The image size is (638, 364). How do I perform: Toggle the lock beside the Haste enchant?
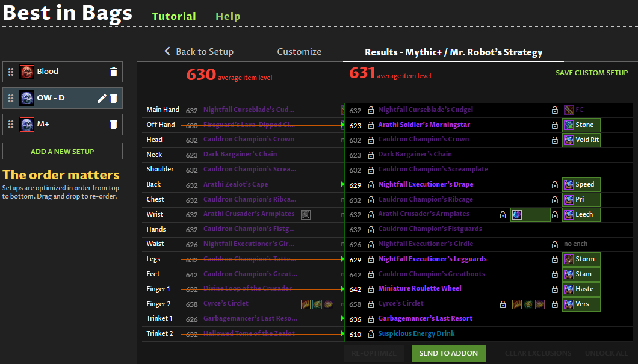pos(554,289)
